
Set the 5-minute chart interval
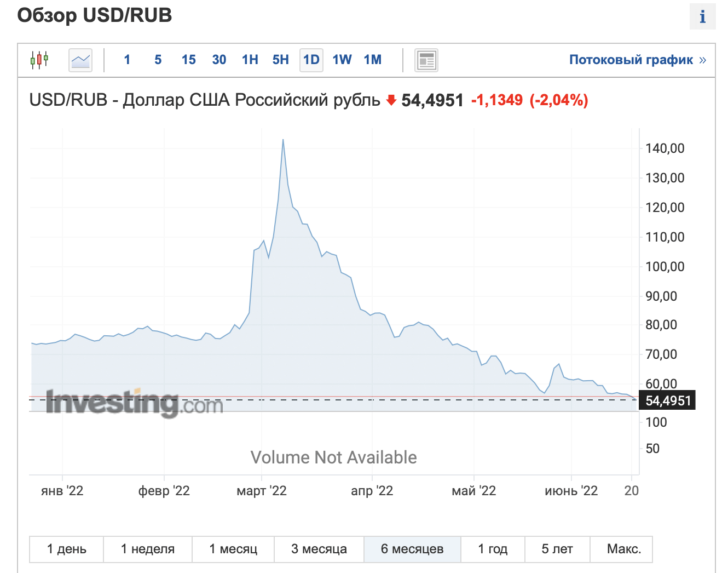[x=158, y=60]
